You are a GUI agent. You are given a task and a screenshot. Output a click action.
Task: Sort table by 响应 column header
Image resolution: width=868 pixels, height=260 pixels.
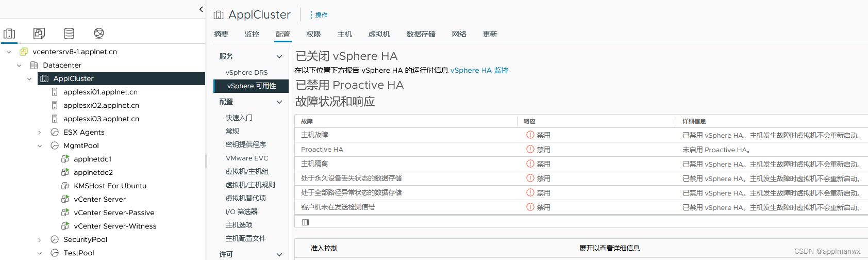(529, 121)
